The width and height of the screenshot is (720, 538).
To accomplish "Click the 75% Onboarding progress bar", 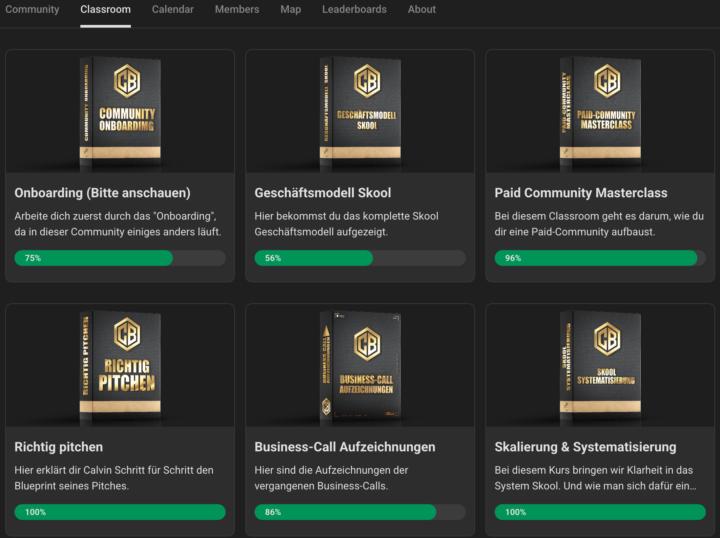I will coord(120,258).
